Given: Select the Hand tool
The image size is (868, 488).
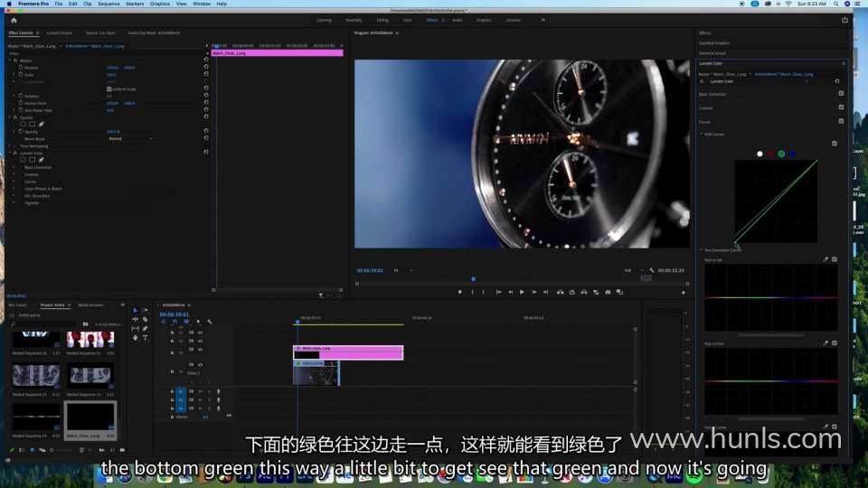Looking at the screenshot, I should (136, 337).
